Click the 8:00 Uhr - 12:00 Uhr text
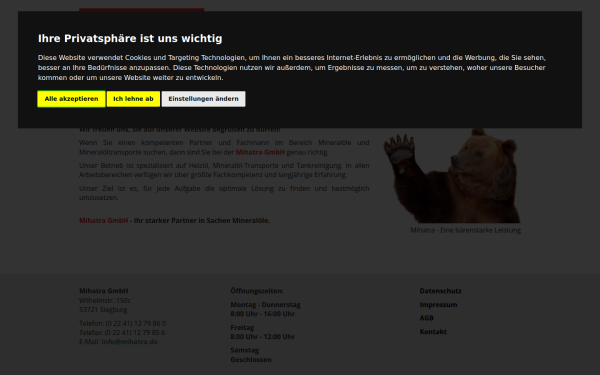 pos(262,337)
